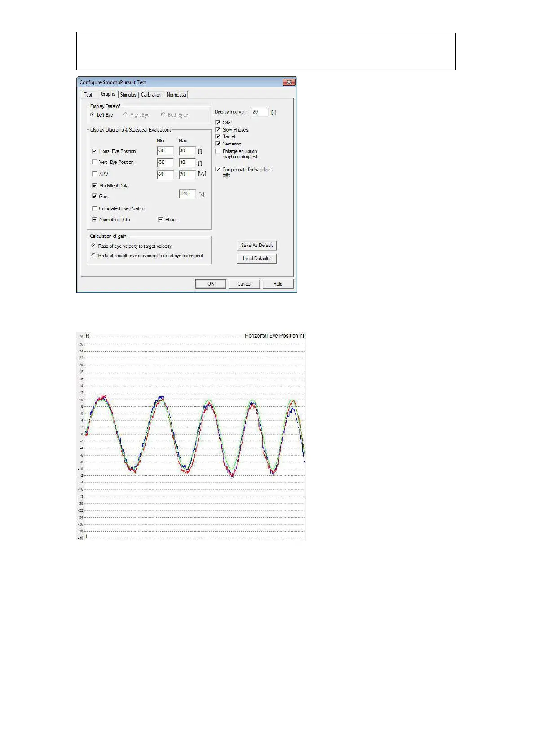
Task: Click the Gain percent field
Action: point(187,194)
